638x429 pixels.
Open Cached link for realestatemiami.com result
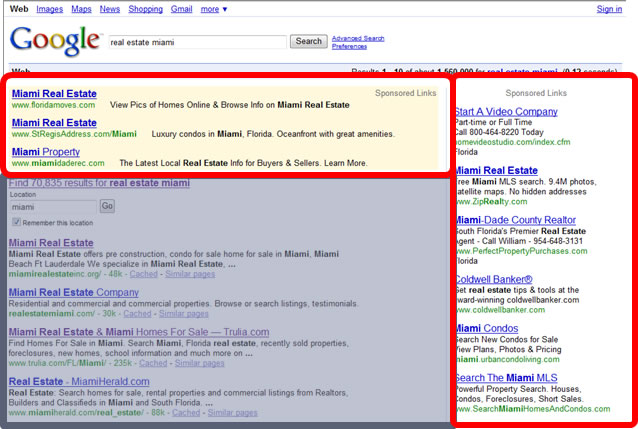tap(138, 313)
